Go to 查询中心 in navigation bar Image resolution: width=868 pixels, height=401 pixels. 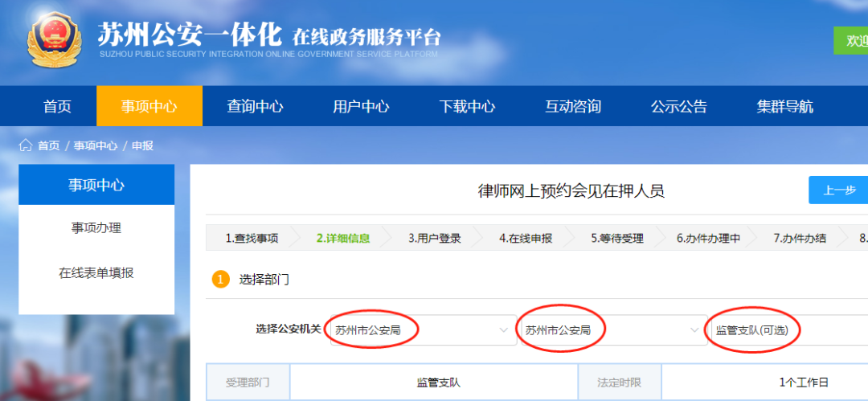click(256, 106)
